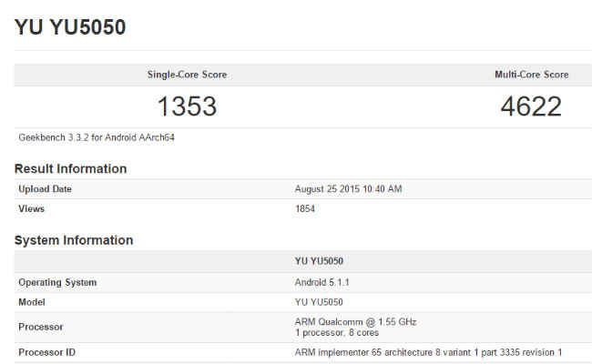Screen dimensions: 592x364
Task: Select the Multi-Core Score header
Action: [x=532, y=75]
